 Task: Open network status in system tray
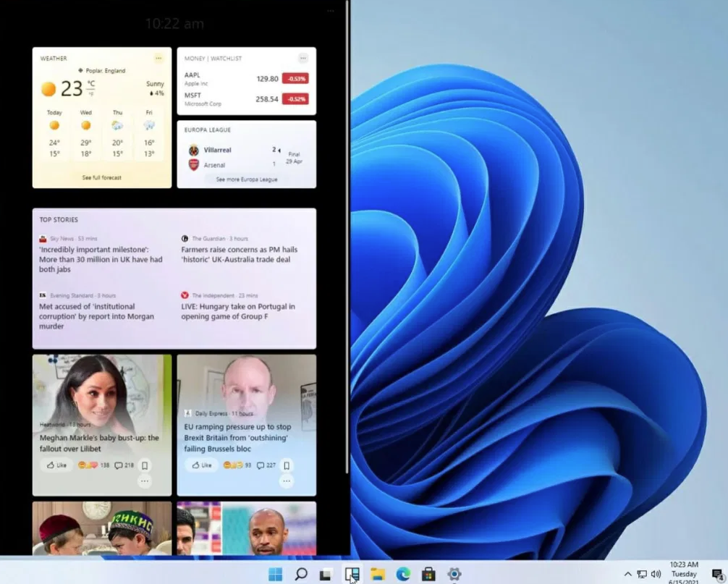point(642,575)
